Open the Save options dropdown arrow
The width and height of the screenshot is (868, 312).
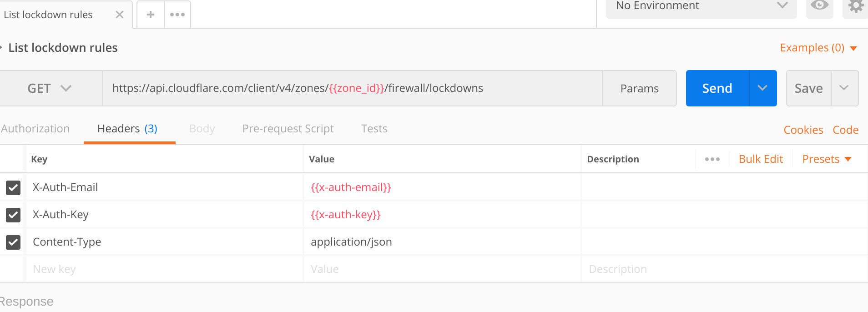(x=844, y=88)
